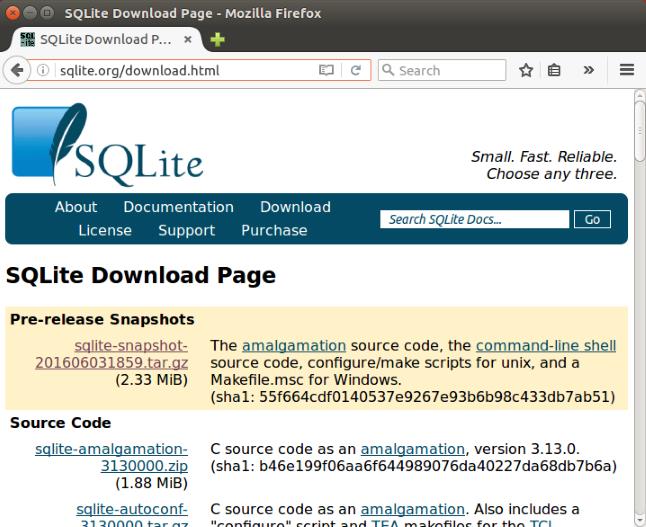Open the Purchase menu item
Viewport: 646px width, 527px height.
click(274, 230)
